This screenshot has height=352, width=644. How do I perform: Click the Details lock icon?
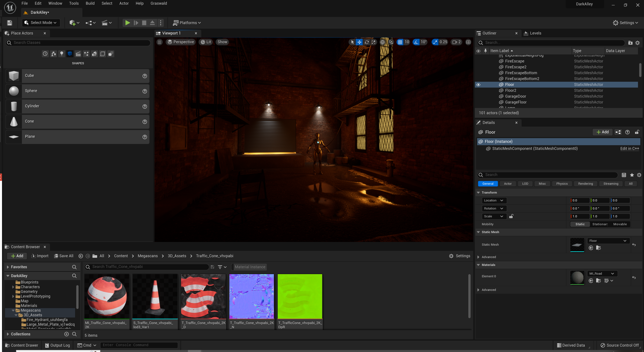[637, 132]
